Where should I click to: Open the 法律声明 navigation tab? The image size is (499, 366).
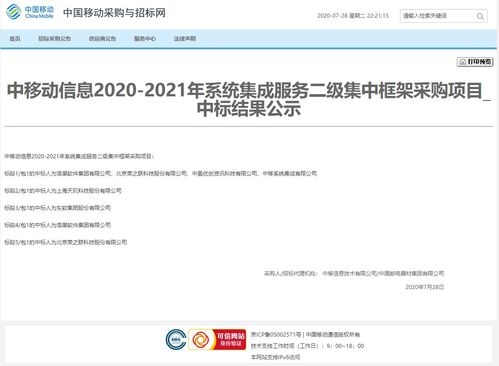[185, 39]
